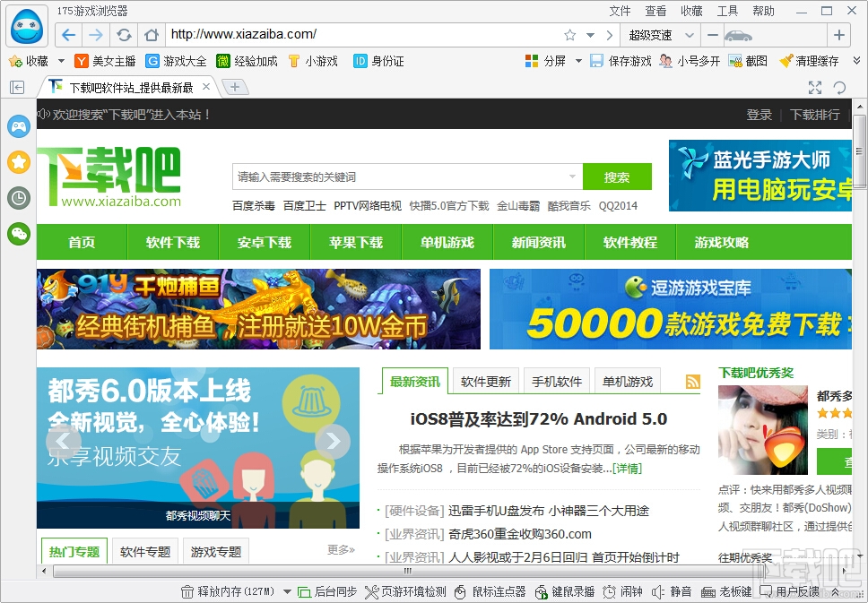Toggle fullscreen view icon

pyautogui.click(x=815, y=88)
